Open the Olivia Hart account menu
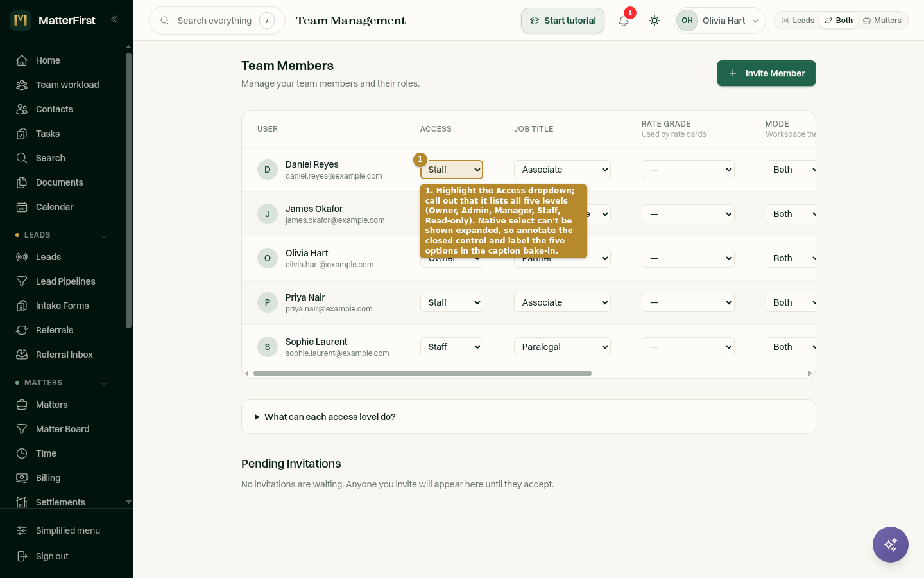Screen dimensions: 924x578 pyautogui.click(x=720, y=21)
